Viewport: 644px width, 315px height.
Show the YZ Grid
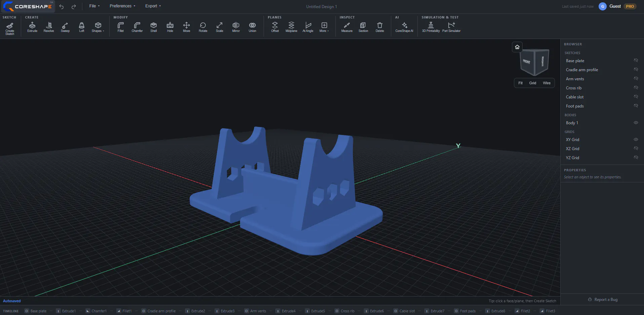(x=636, y=157)
